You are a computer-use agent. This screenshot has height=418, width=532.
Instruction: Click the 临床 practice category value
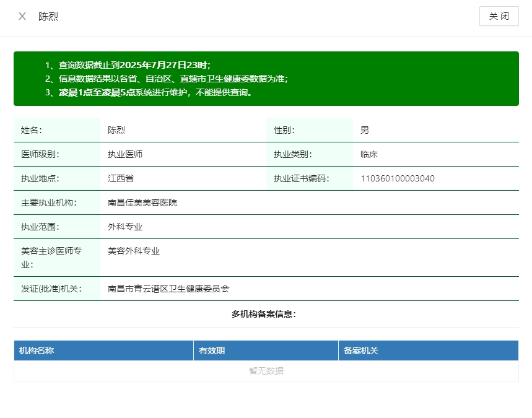click(x=368, y=154)
